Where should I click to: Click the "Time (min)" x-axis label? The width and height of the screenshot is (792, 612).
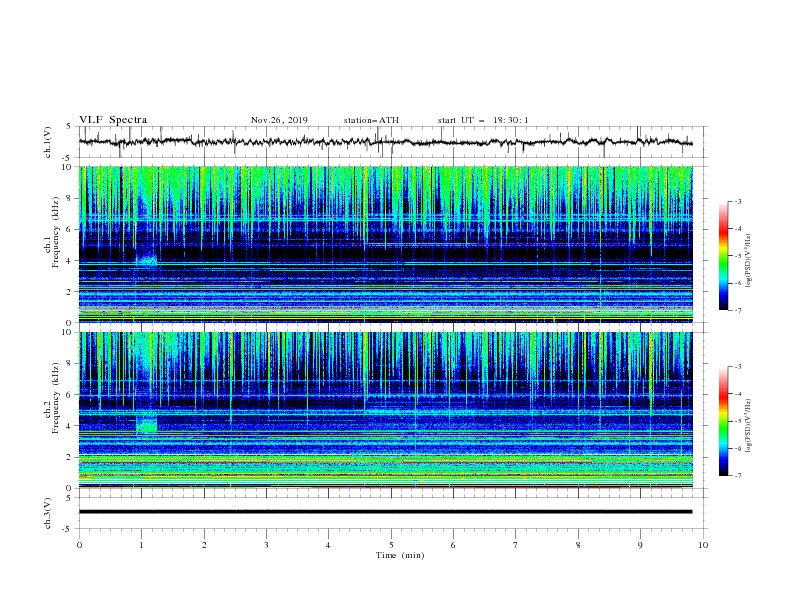[400, 555]
